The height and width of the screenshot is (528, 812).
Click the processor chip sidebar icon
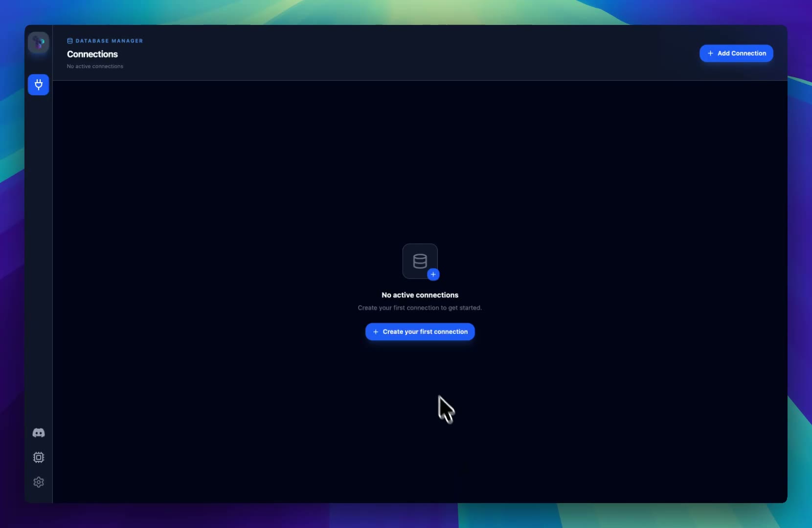pyautogui.click(x=38, y=457)
